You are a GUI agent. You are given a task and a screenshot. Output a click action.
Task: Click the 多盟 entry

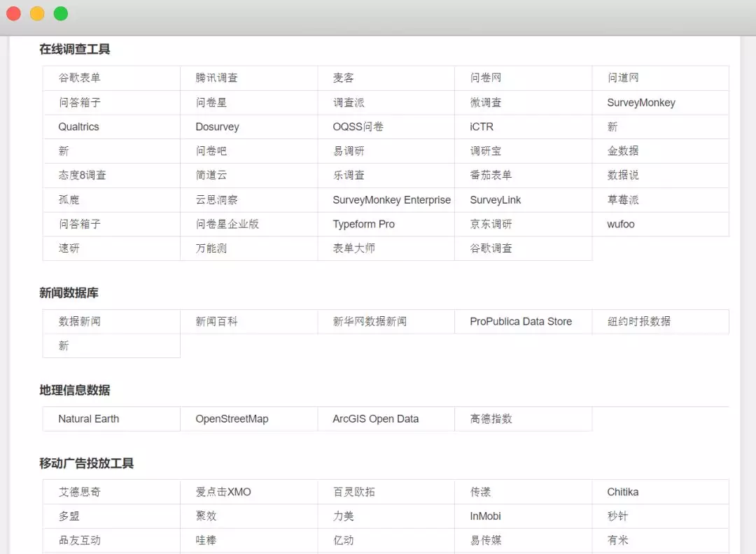(69, 516)
